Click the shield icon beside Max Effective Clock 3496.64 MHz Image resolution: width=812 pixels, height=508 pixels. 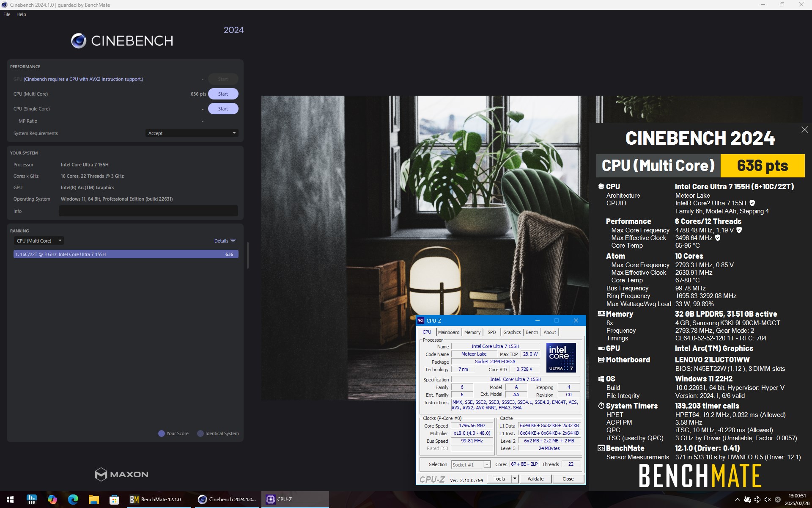718,238
